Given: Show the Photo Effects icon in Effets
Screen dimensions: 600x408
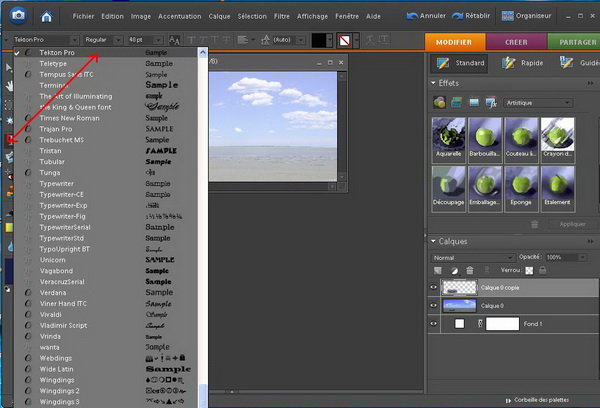Looking at the screenshot, I should pos(474,103).
